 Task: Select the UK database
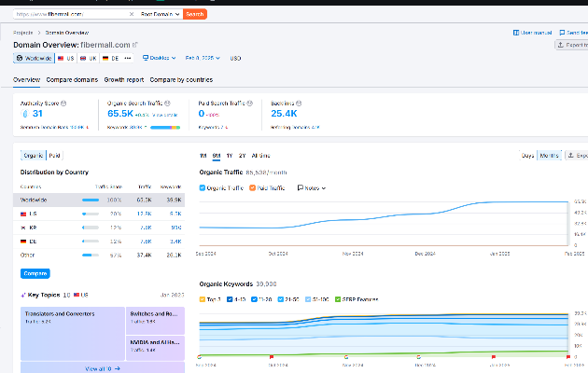coord(89,58)
